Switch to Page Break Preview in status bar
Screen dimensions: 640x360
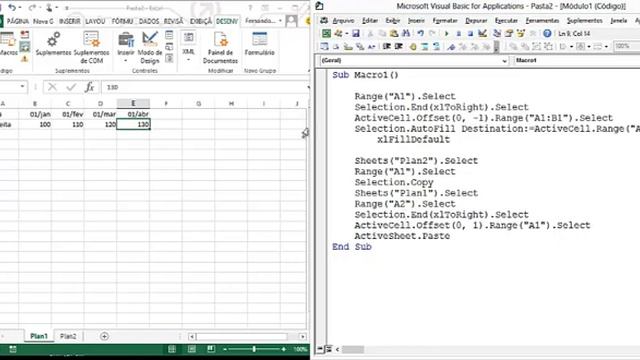click(211, 349)
